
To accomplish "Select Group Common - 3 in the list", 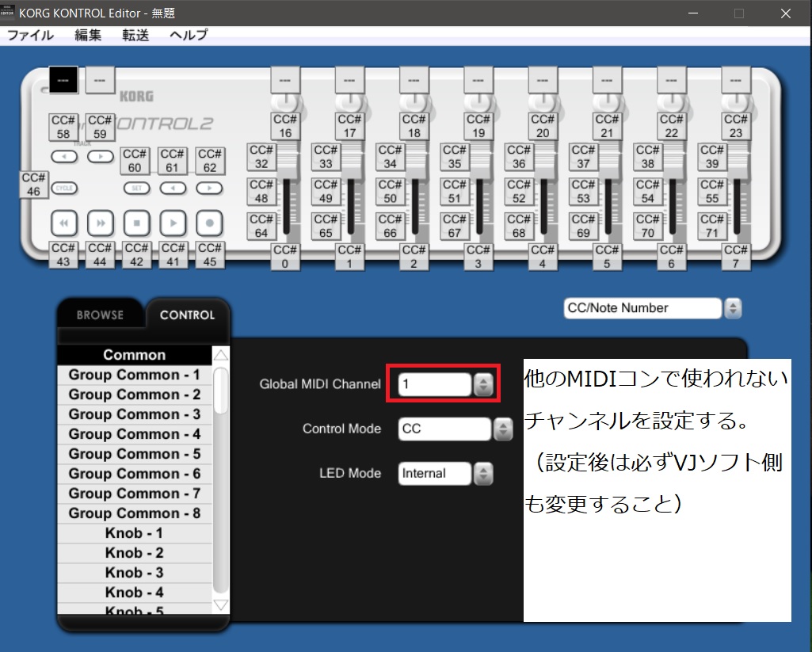I will pos(134,414).
